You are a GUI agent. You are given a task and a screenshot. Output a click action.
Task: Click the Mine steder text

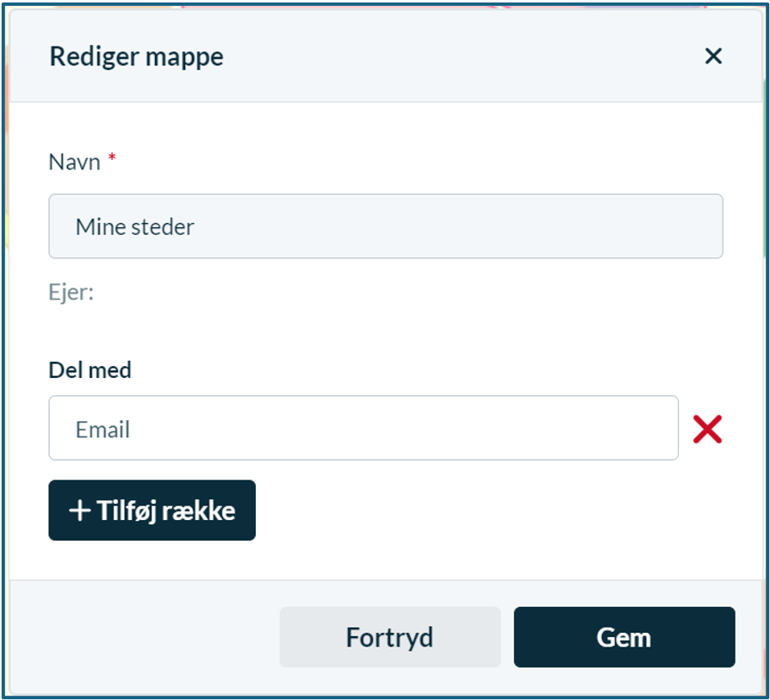pyautogui.click(x=135, y=226)
